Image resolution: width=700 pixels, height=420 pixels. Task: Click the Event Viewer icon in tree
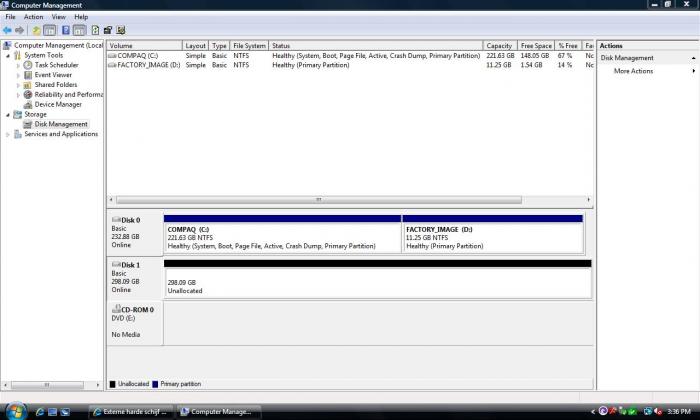28,75
